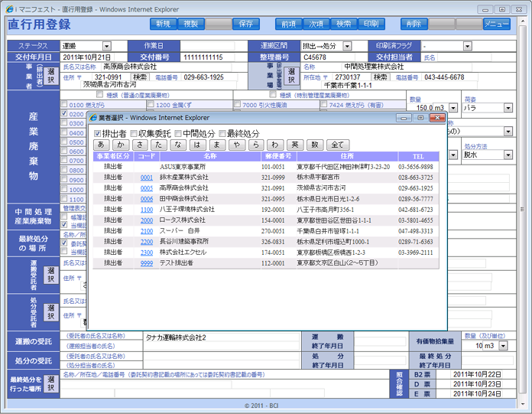Click the B2票 date field 2011年10月22日
The height and width of the screenshot is (414, 532).
tap(477, 374)
